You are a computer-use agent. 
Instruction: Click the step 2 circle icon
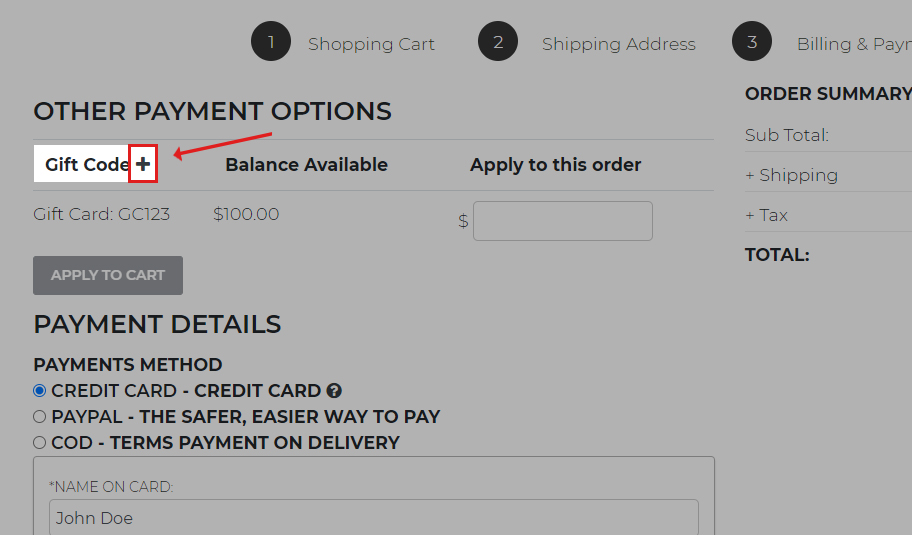click(x=497, y=42)
